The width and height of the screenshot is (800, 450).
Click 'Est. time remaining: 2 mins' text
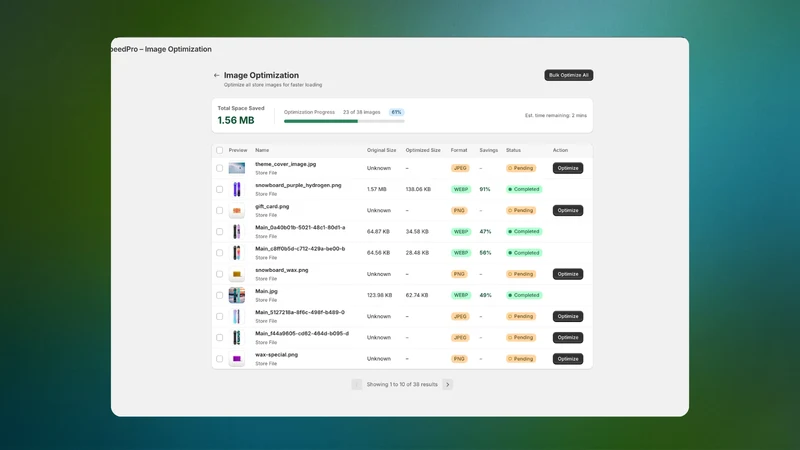556,115
